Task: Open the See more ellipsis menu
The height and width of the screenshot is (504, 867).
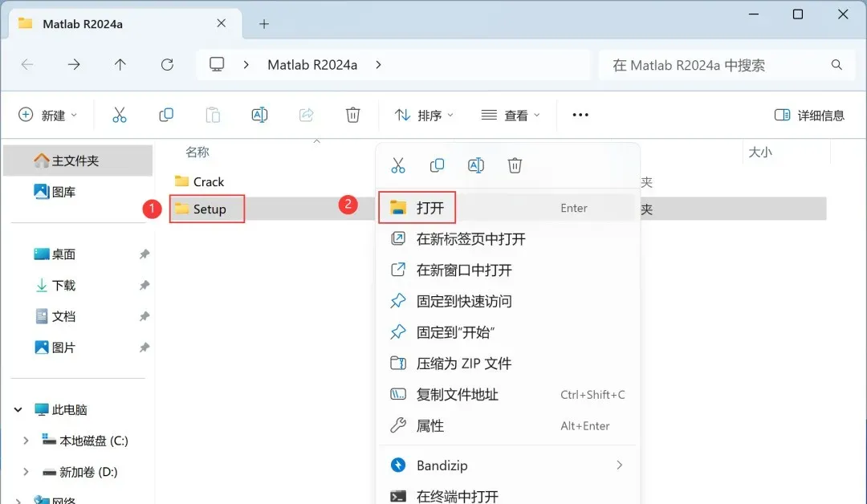Action: coord(580,115)
